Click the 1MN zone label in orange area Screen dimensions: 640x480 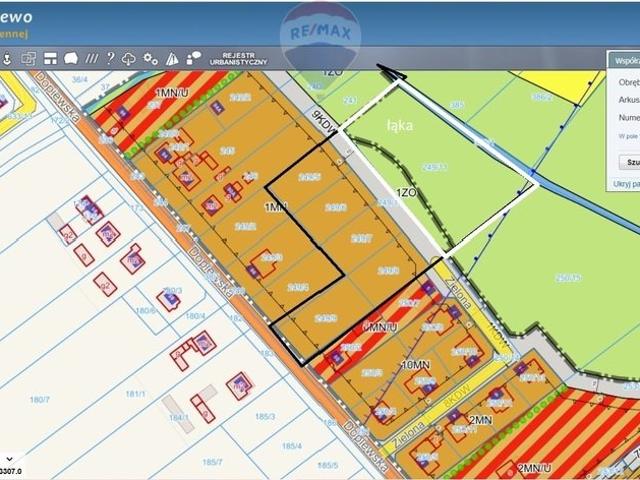coord(276,208)
